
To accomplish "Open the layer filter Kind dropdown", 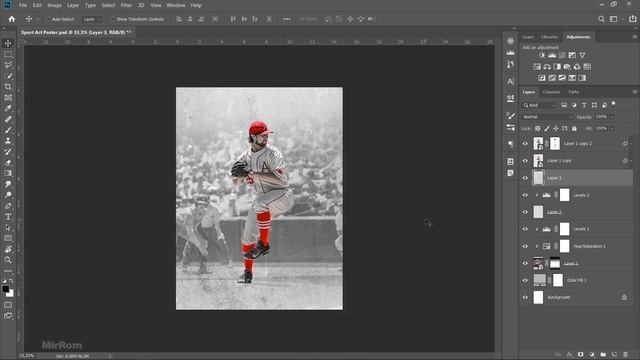I will [540, 105].
